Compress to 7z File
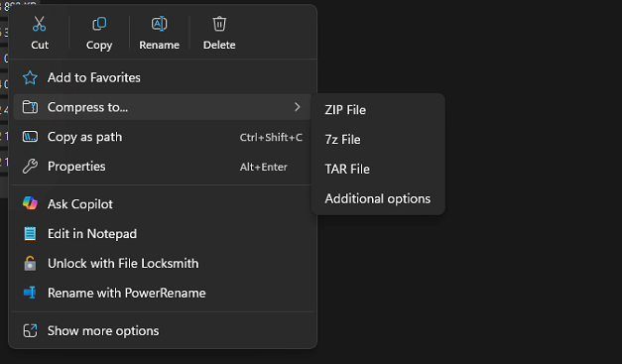The width and height of the screenshot is (622, 364). pos(378,140)
